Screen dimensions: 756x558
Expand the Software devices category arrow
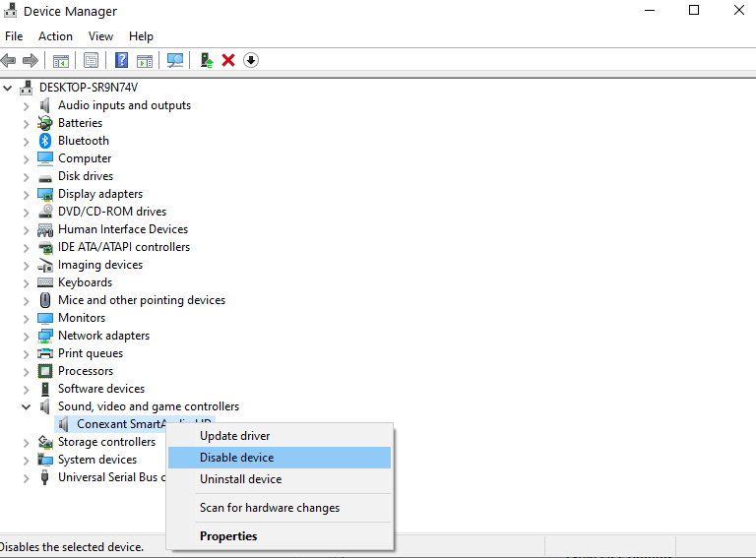pyautogui.click(x=26, y=390)
